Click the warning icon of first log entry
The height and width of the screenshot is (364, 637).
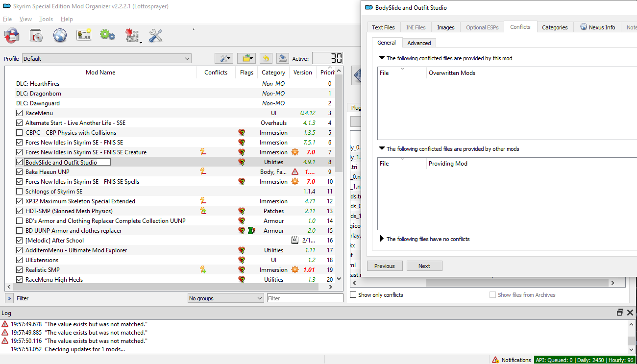(5, 324)
